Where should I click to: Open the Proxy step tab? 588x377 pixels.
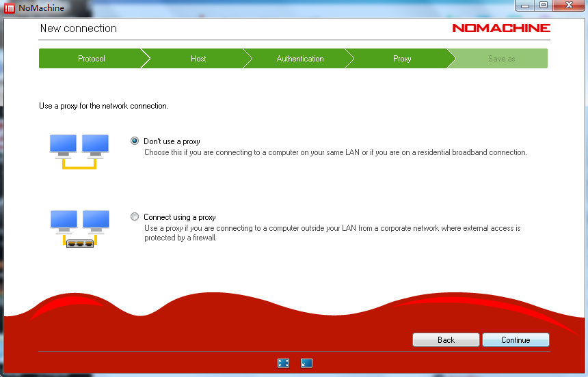coord(402,59)
